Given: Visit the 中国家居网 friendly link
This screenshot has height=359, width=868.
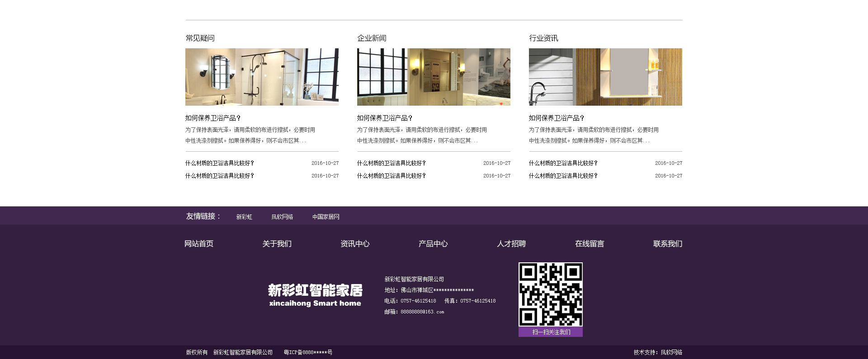Looking at the screenshot, I should coord(325,217).
